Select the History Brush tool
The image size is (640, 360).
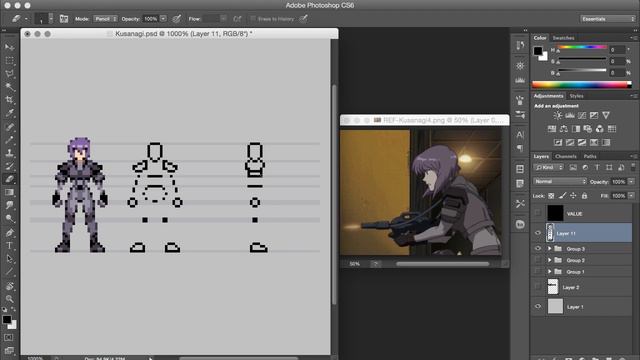coord(9,166)
